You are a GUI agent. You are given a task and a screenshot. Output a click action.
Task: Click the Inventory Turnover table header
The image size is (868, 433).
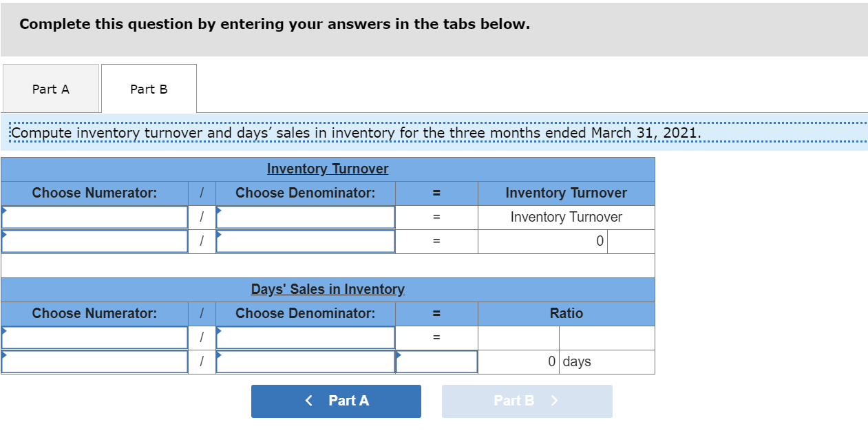(328, 169)
